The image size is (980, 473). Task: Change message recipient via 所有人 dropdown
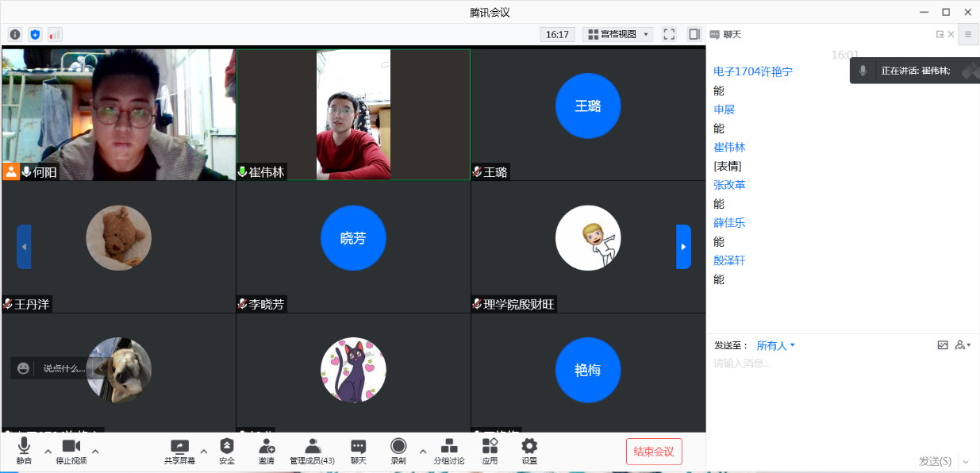[776, 344]
